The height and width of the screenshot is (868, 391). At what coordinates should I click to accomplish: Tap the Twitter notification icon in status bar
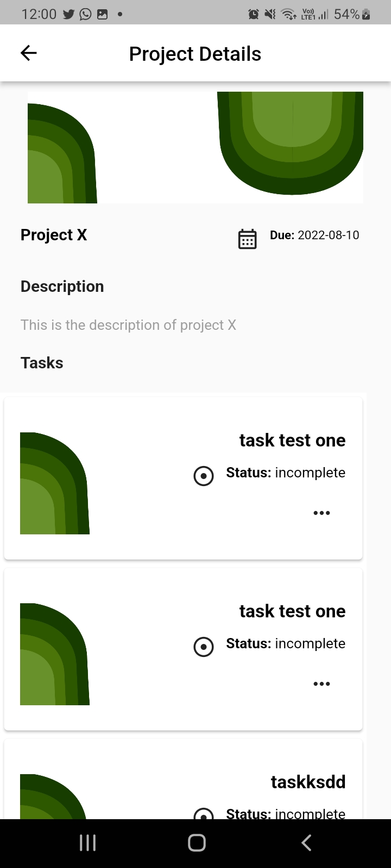pyautogui.click(x=68, y=14)
